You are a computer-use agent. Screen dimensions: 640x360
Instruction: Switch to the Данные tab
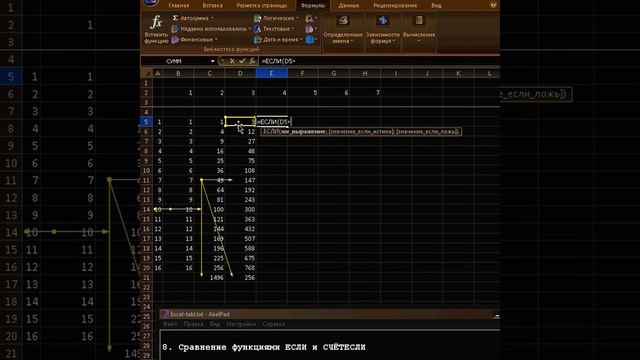coord(349,5)
